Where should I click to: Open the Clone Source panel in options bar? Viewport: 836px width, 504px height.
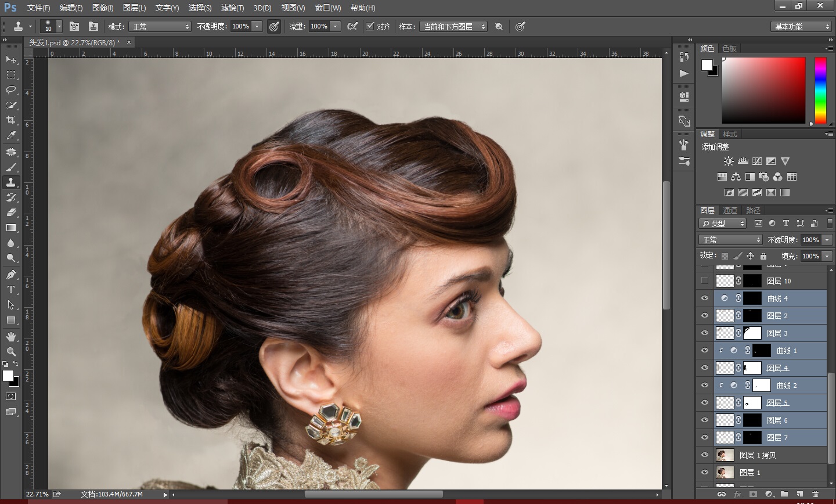point(93,26)
